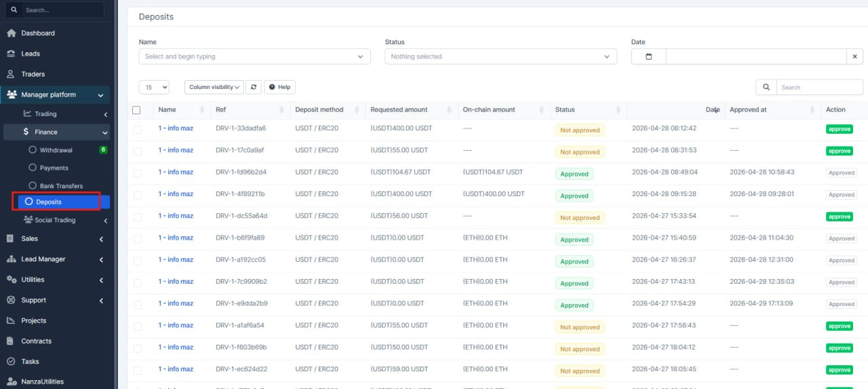Click the table Search input field
The height and width of the screenshot is (389, 868).
[819, 87]
